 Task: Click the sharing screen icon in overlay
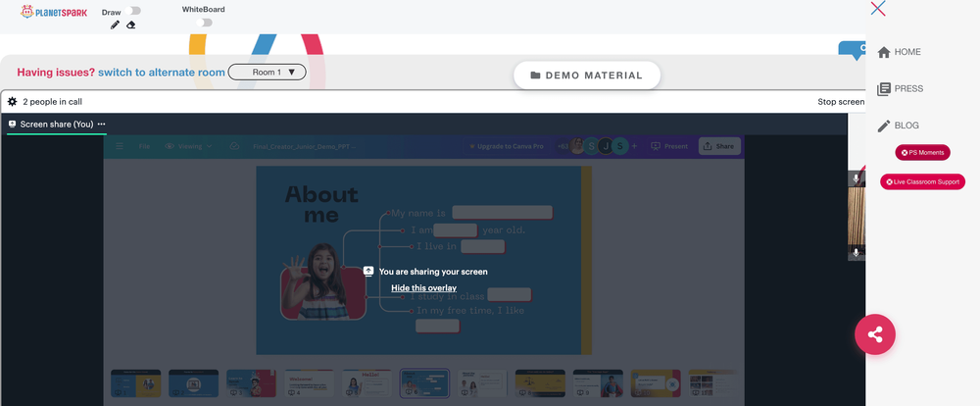[368, 272]
